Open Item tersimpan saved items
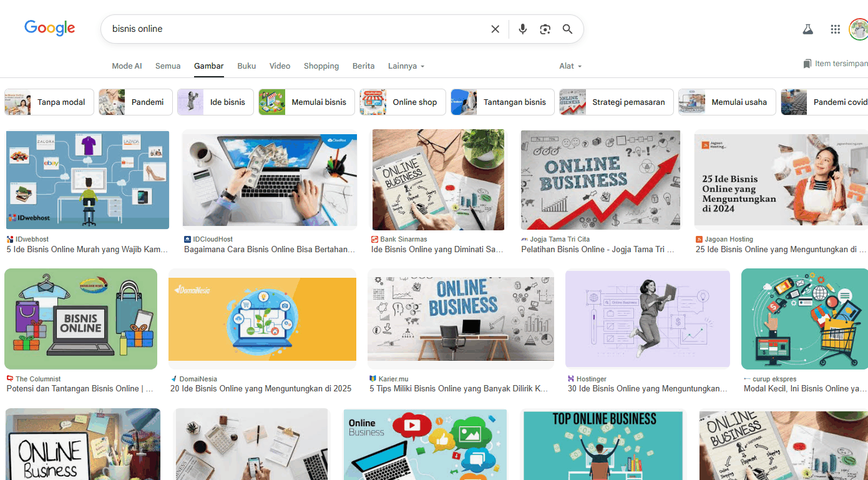 pyautogui.click(x=836, y=64)
